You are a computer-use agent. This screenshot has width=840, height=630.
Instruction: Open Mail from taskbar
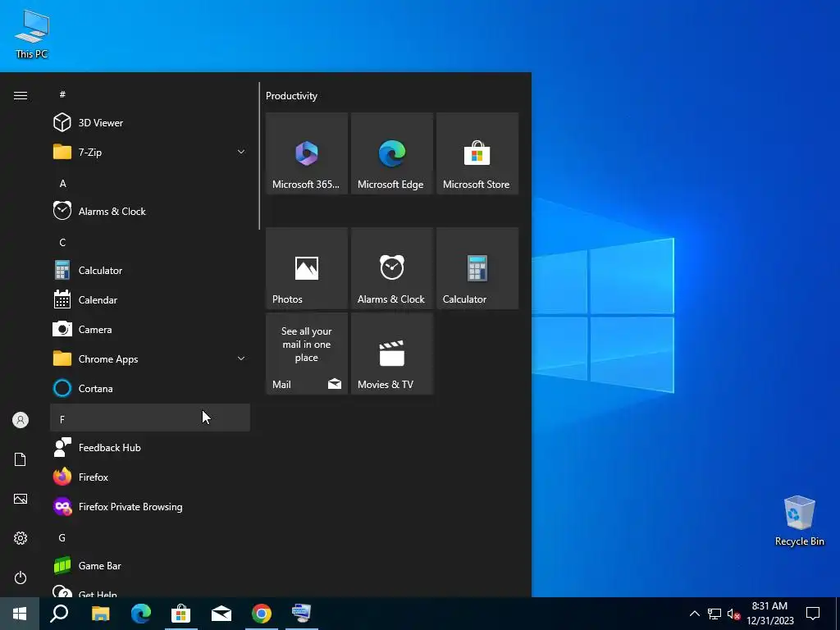click(x=221, y=614)
